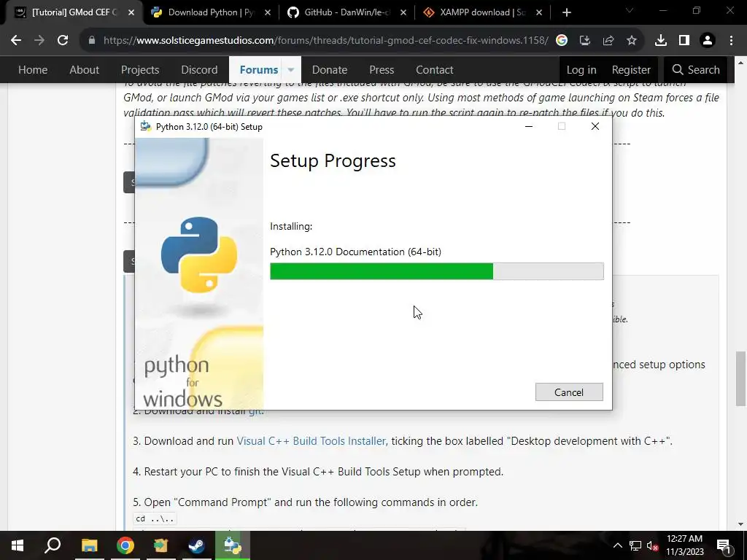The width and height of the screenshot is (747, 560).
Task: Click the "Python 3.12.0 Documentation (64-bit)" text
Action: [355, 252]
